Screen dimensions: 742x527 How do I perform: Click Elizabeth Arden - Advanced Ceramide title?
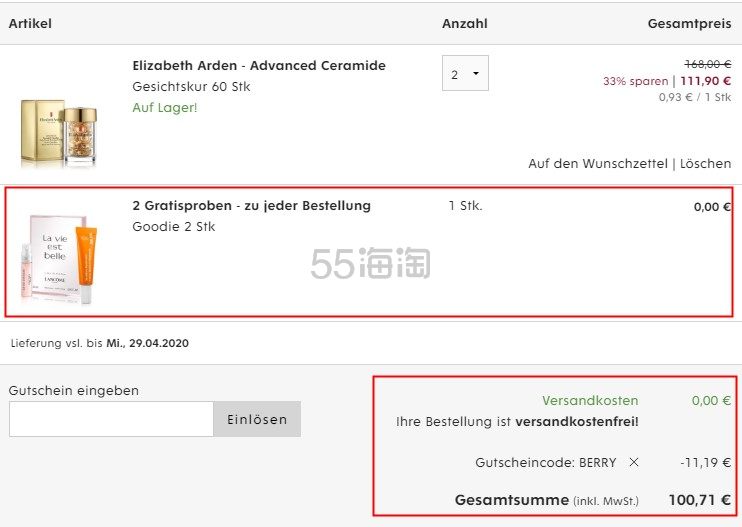[259, 66]
